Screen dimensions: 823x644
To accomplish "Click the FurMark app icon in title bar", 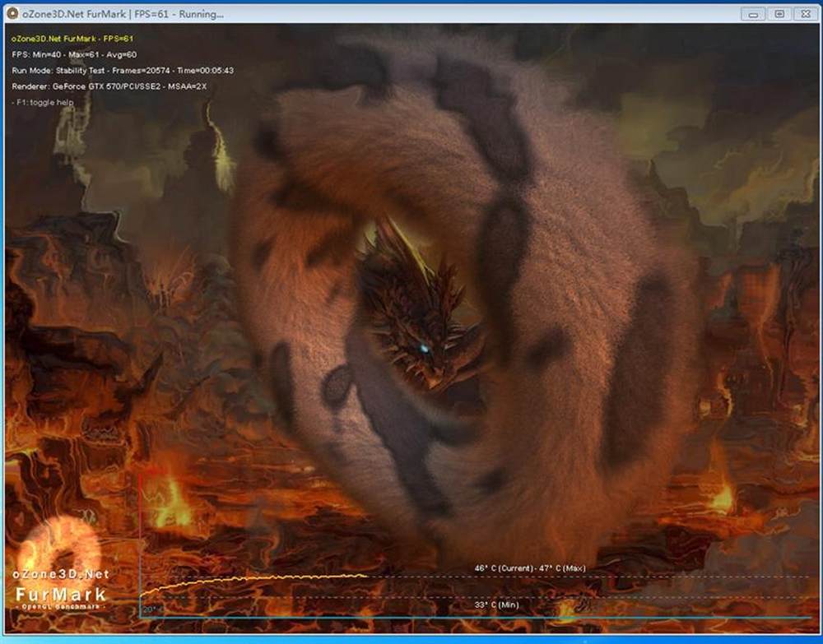I will point(12,14).
